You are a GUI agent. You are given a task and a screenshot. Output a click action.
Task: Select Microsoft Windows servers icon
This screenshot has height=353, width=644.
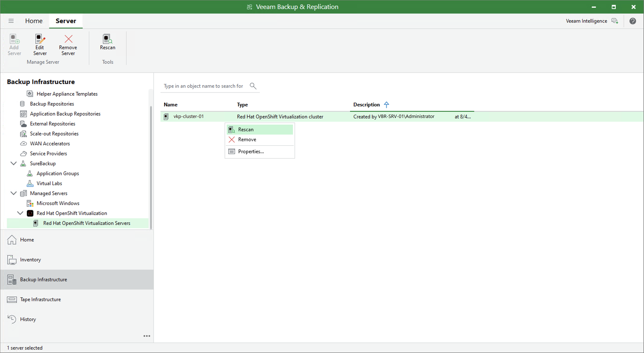click(x=30, y=204)
